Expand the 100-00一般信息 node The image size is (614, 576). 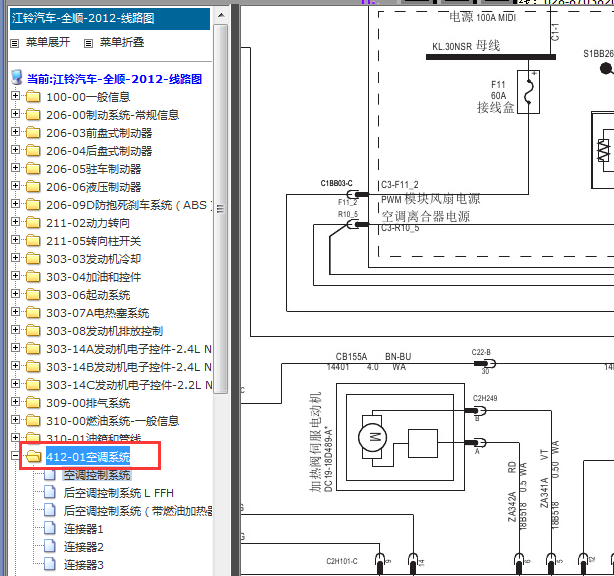[15, 96]
